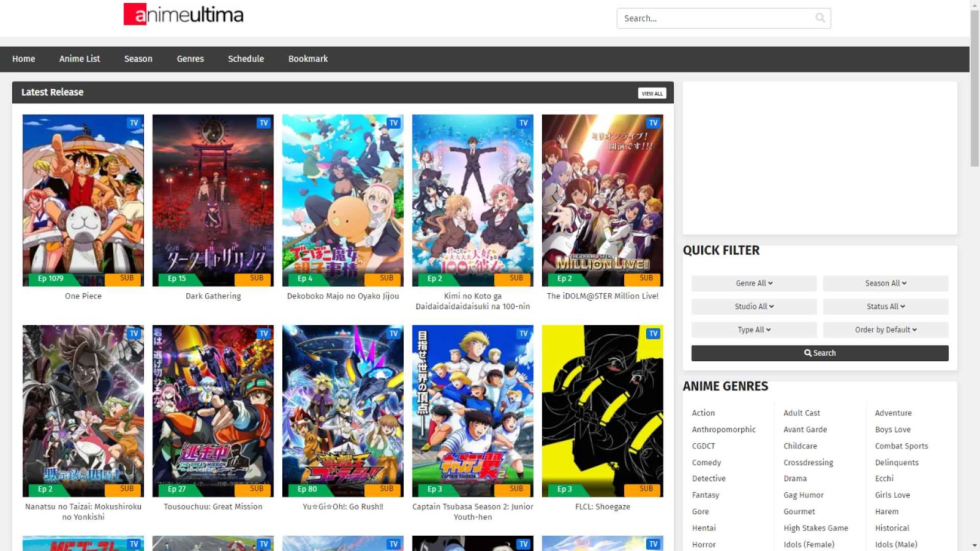
Task: Open the Nanatsu no Taizai poster thumbnail
Action: (x=83, y=411)
